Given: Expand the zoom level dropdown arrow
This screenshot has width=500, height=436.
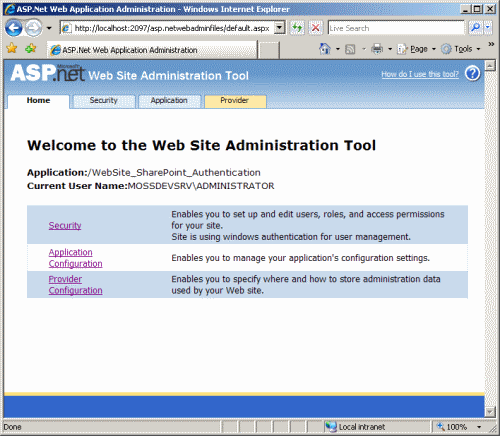Looking at the screenshot, I should [x=479, y=427].
